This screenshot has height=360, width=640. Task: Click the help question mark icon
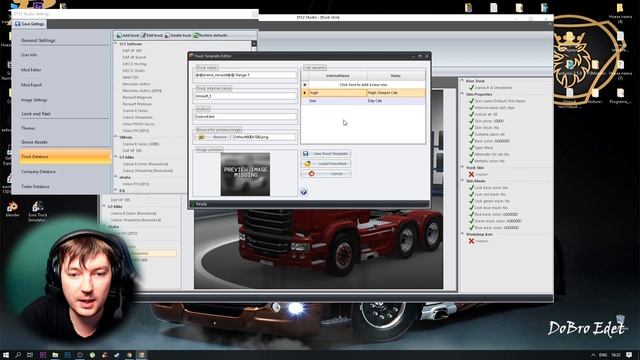pos(304,192)
